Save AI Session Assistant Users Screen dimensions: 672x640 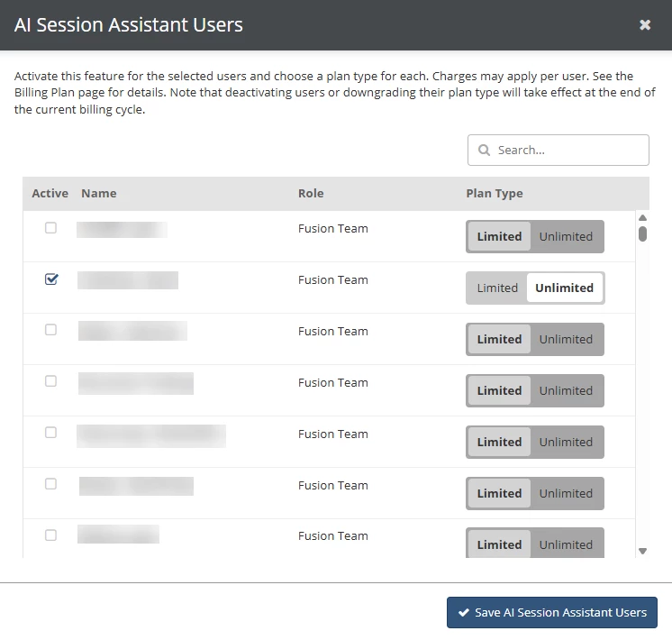552,613
